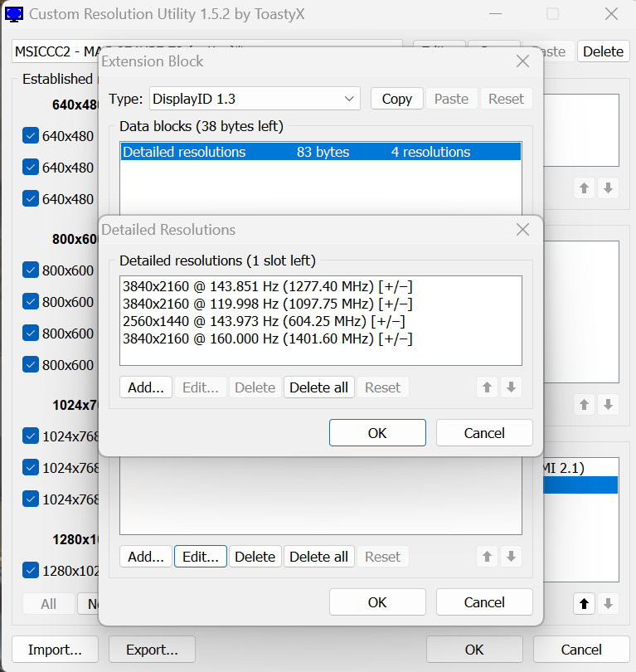Close the Extension Block dialog with X
The width and height of the screenshot is (636, 672).
[x=522, y=61]
